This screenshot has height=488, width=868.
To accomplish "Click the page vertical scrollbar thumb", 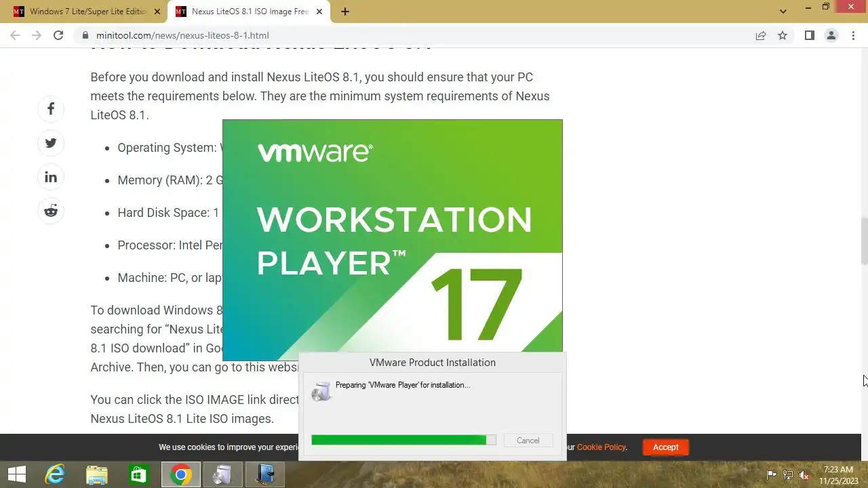I will click(864, 241).
